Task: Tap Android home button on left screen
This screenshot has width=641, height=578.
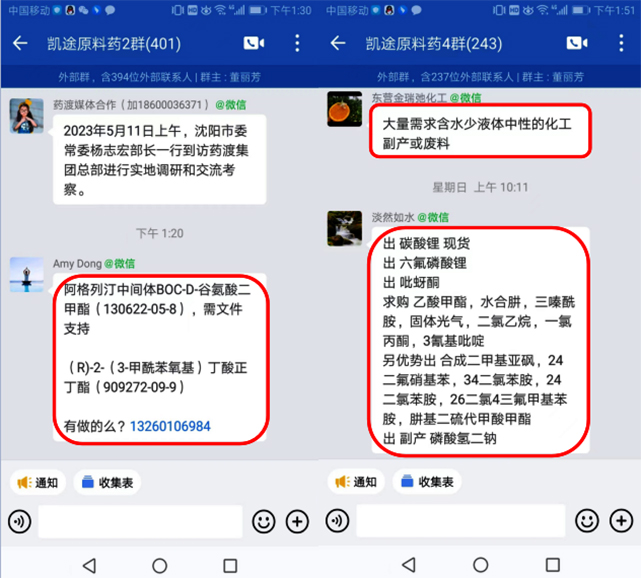Action: click(159, 566)
